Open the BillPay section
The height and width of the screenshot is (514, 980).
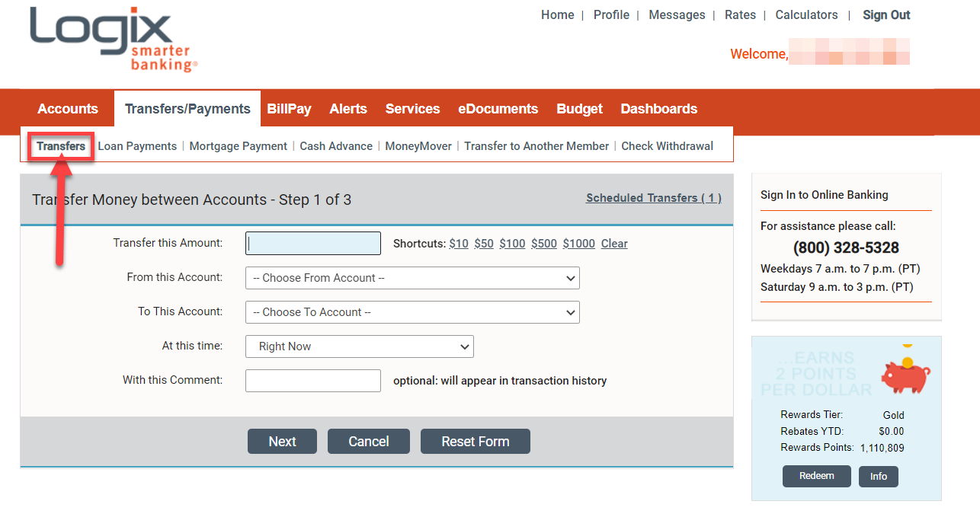pyautogui.click(x=289, y=108)
